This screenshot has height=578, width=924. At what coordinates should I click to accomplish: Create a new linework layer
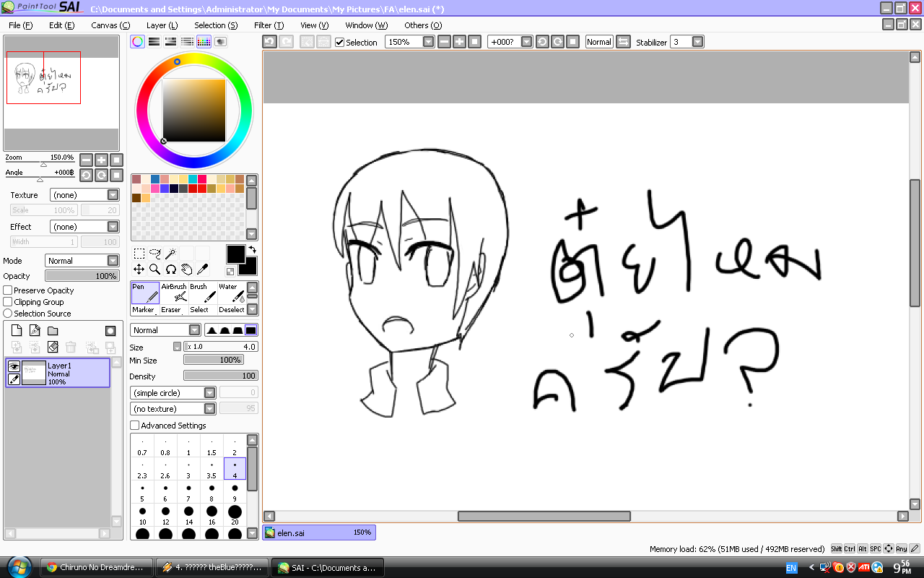pyautogui.click(x=35, y=331)
